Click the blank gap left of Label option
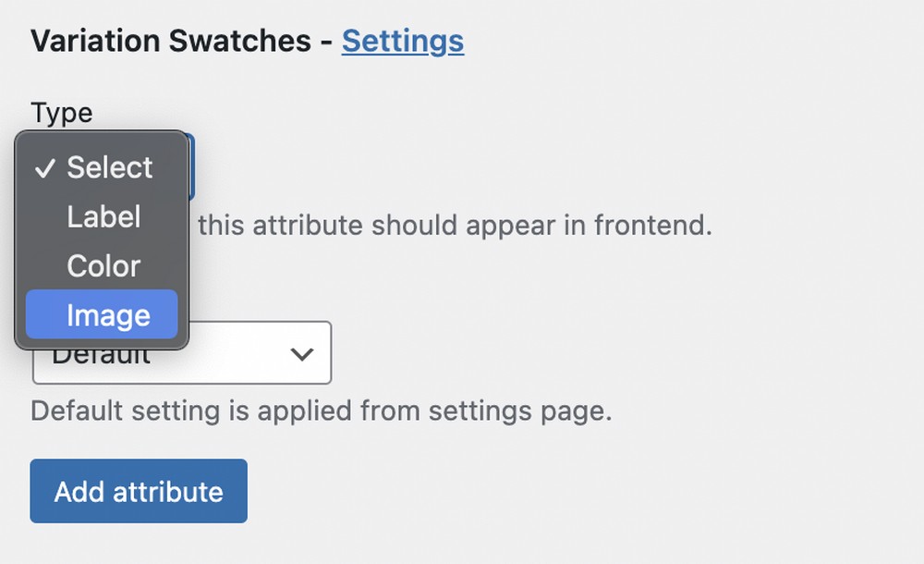Screen dimensions: 924x564 click(x=45, y=216)
